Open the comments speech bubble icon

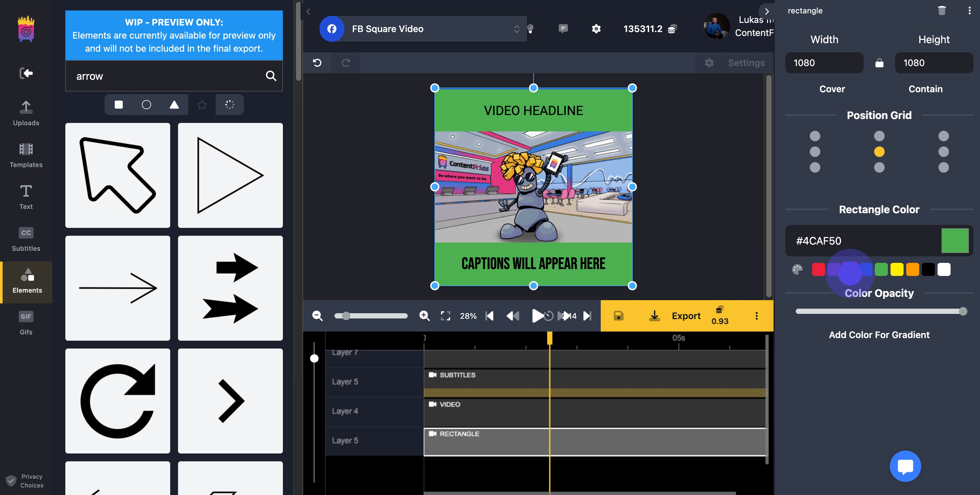[563, 28]
